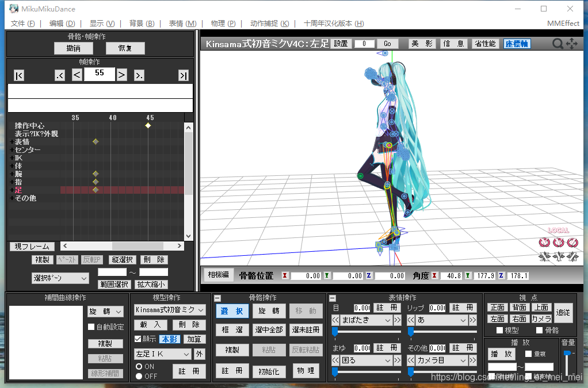Open the 困る eyebrow morph dropdown
The width and height of the screenshot is (588, 388).
[366, 360]
